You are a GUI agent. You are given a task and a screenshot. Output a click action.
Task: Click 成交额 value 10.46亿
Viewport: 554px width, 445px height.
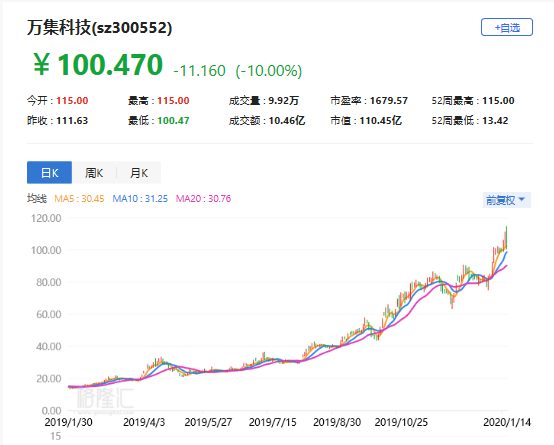287,121
